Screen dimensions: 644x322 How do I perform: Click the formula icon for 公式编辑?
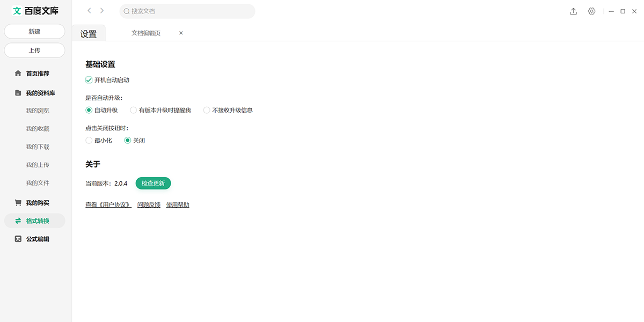click(x=18, y=239)
